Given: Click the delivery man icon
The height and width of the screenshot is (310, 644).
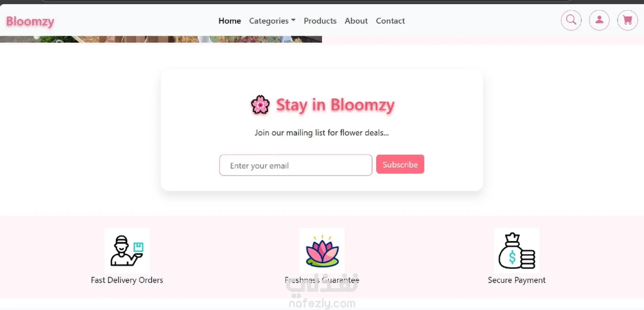Looking at the screenshot, I should [x=127, y=251].
